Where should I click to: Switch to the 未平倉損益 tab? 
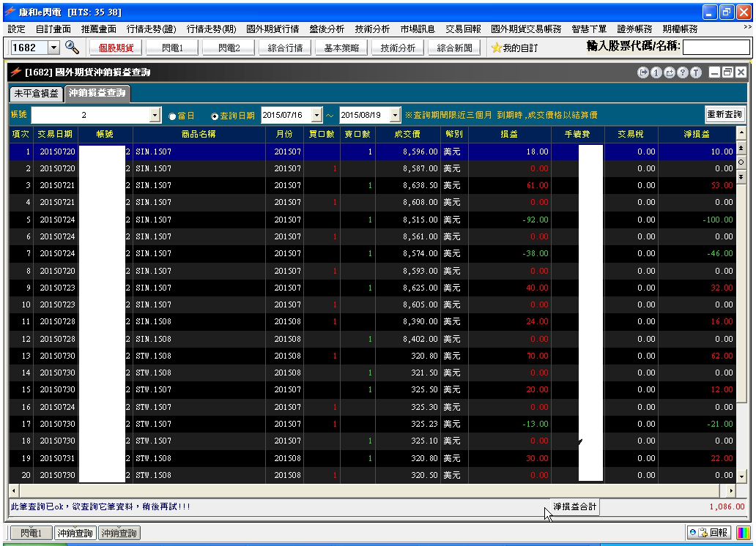coord(36,94)
